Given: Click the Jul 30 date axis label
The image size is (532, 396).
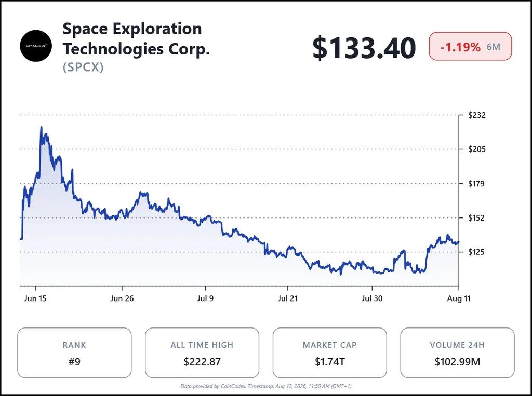Looking at the screenshot, I should (372, 298).
